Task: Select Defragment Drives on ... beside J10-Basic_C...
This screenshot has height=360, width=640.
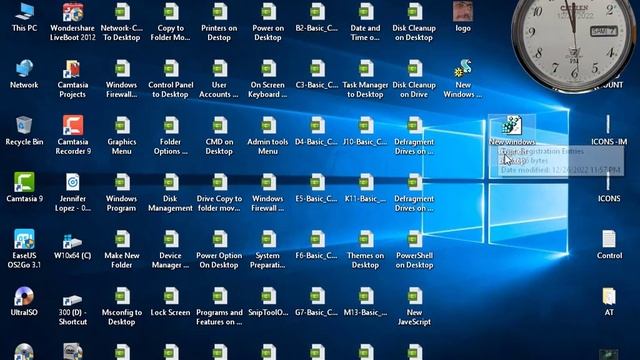Action: 414,126
